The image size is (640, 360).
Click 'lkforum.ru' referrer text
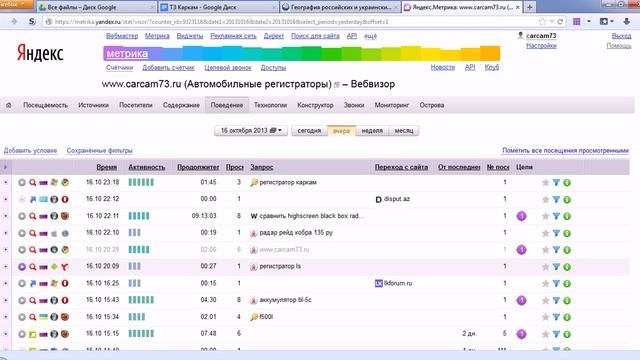click(398, 283)
